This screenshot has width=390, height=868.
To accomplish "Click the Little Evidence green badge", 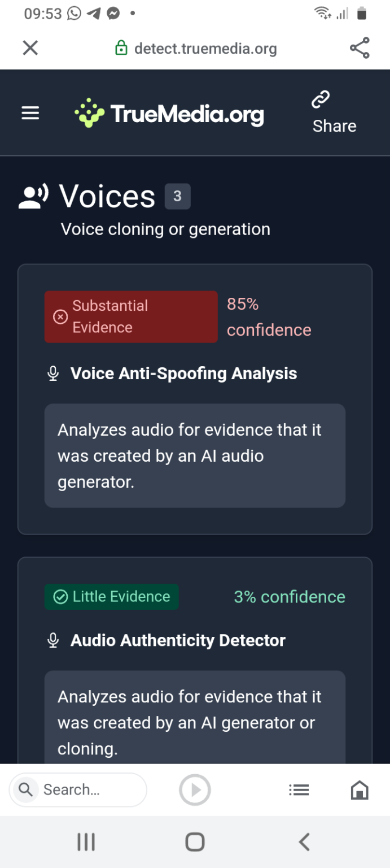I will 112,597.
